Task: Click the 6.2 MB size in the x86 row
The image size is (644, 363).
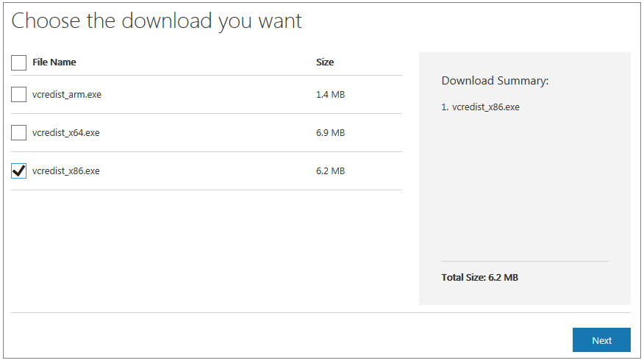Action: pyautogui.click(x=330, y=170)
